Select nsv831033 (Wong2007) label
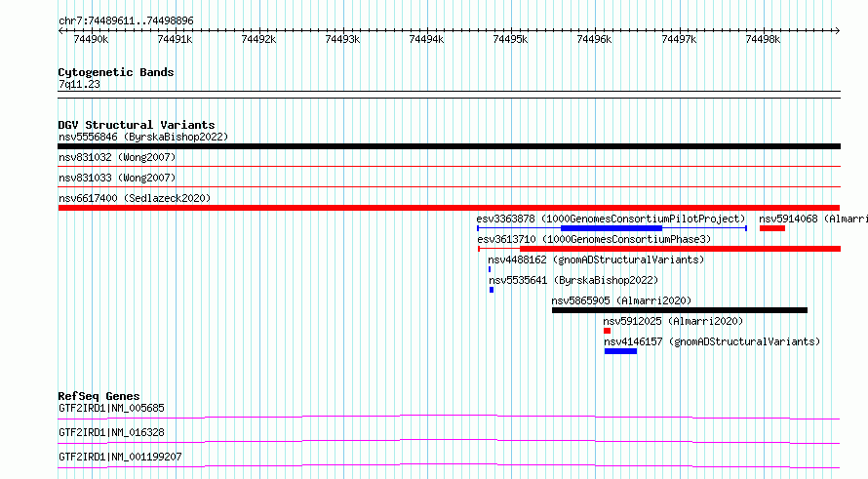The image size is (868, 479). pyautogui.click(x=117, y=178)
